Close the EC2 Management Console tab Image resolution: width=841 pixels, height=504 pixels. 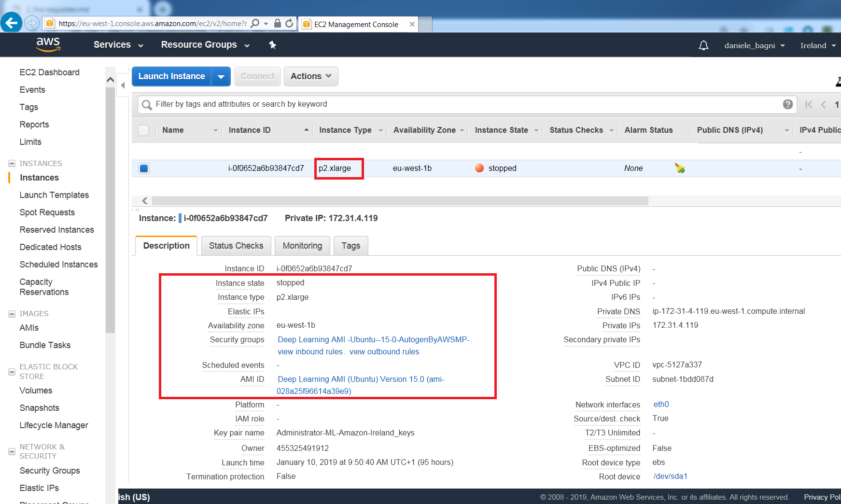point(412,24)
